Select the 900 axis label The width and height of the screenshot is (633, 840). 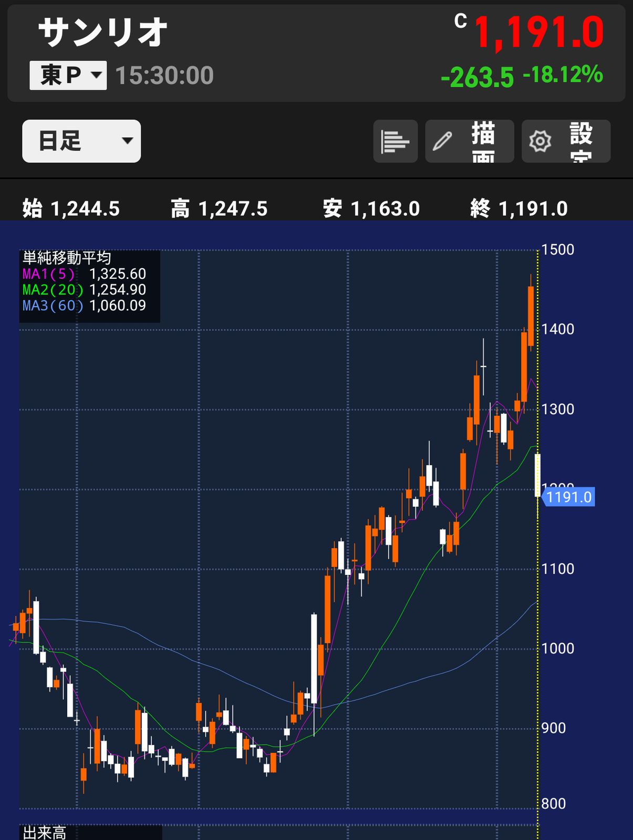pyautogui.click(x=554, y=728)
